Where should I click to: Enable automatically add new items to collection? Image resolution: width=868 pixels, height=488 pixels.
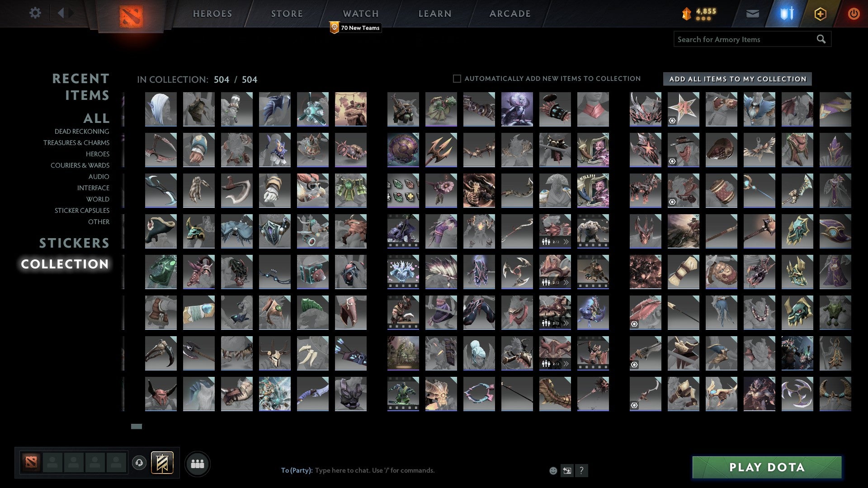[x=457, y=79]
